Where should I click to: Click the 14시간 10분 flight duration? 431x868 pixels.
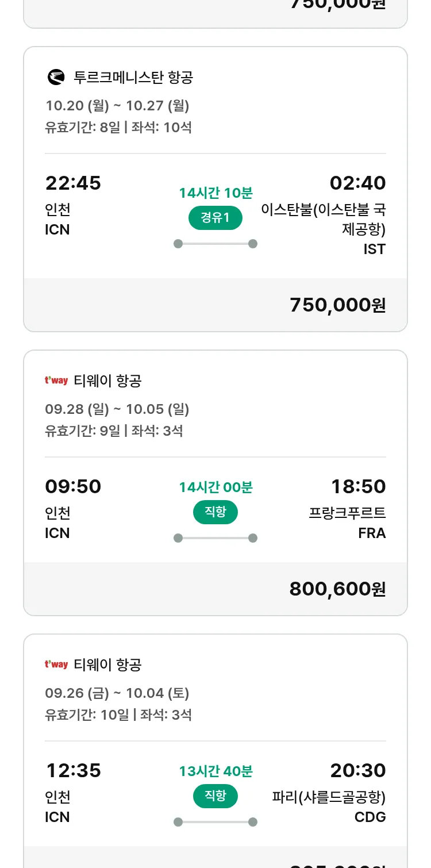(x=215, y=193)
